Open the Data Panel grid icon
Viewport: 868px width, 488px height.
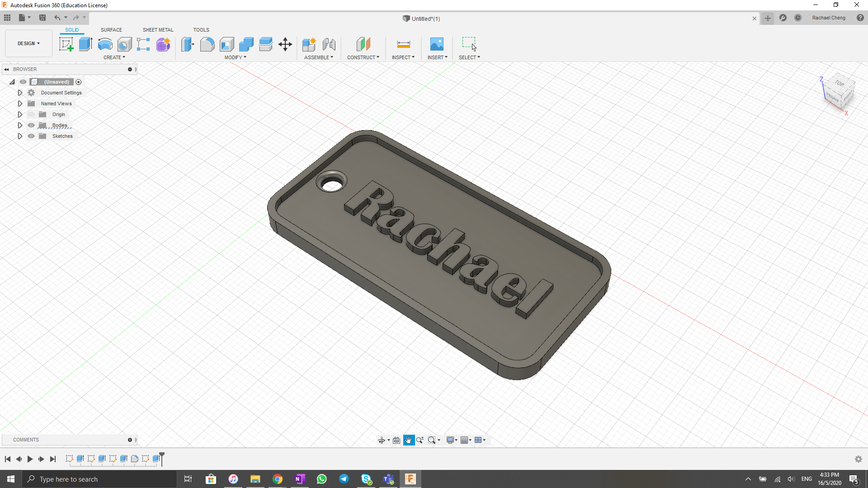tap(7, 18)
